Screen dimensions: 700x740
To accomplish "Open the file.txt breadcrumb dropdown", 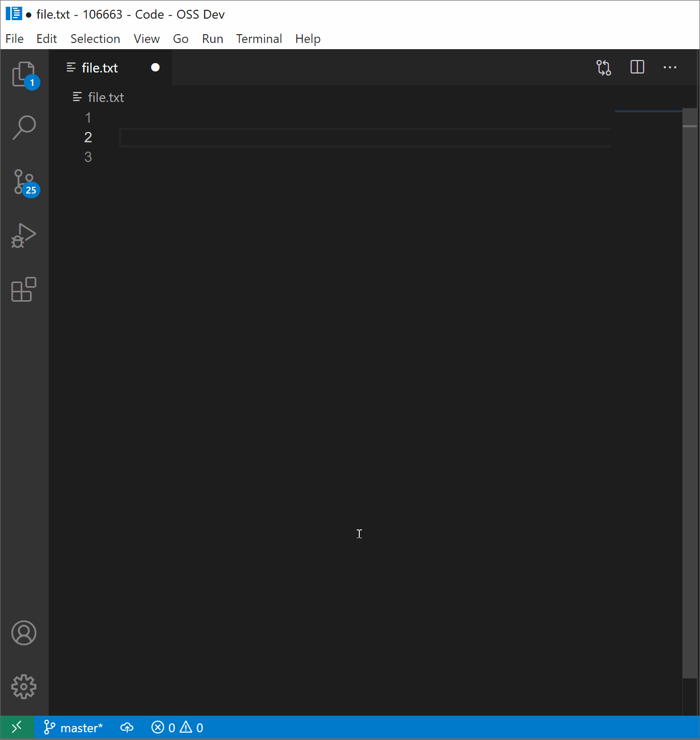I will coord(106,97).
